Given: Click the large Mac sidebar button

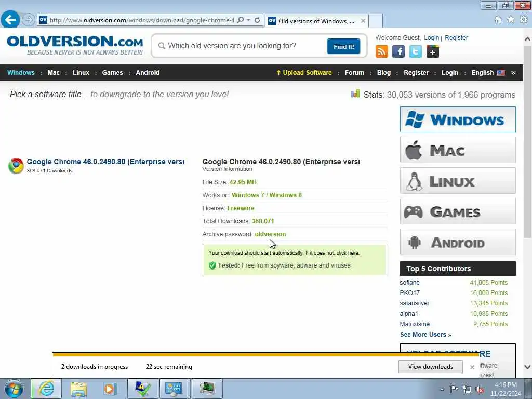Looking at the screenshot, I should coord(458,150).
